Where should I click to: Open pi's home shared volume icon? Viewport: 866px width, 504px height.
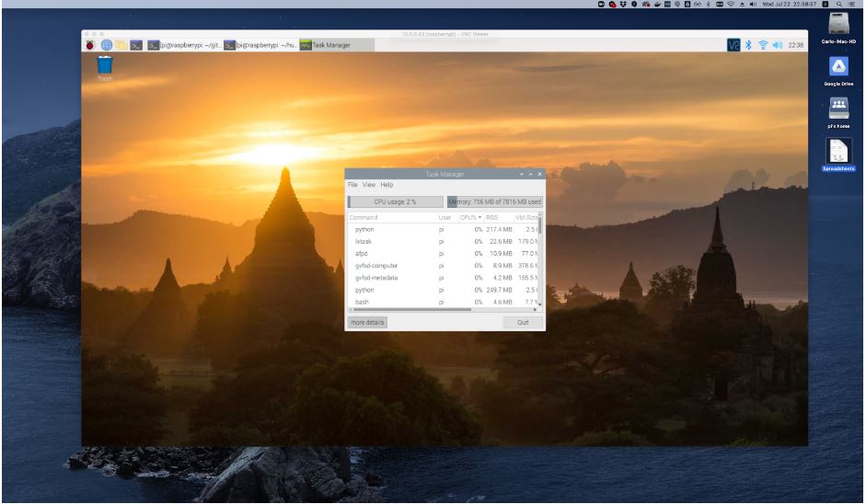coord(838,112)
